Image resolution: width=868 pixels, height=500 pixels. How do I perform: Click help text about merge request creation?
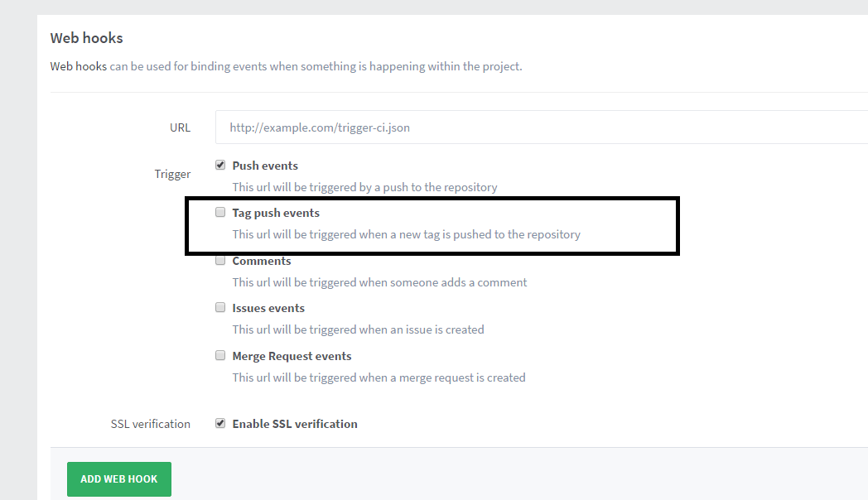379,377
